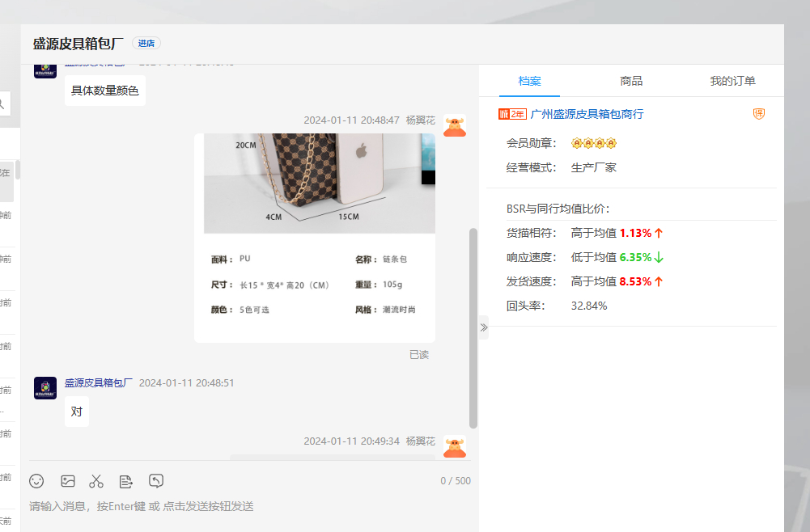The width and height of the screenshot is (810, 532).
Task: Select the 档案 tab
Action: tap(530, 81)
